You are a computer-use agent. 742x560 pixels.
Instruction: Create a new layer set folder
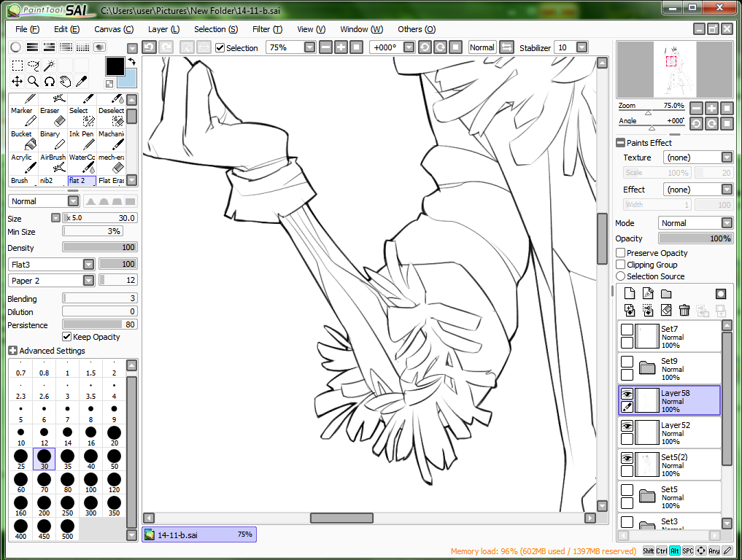(666, 293)
